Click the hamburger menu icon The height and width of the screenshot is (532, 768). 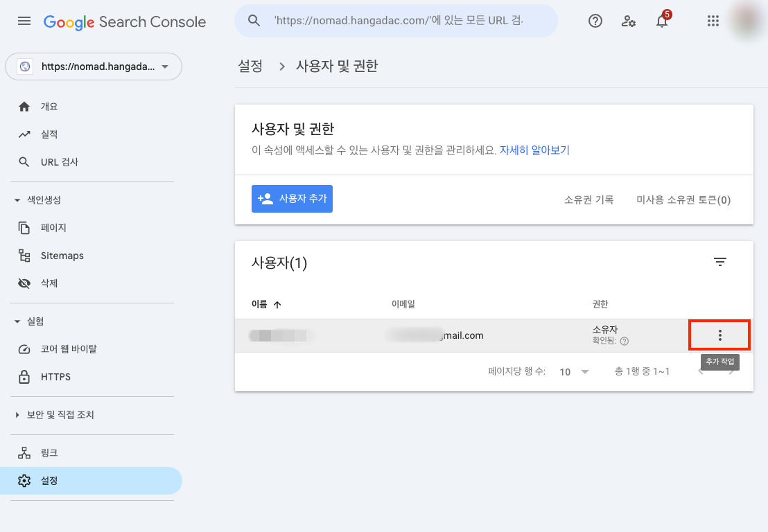point(24,21)
